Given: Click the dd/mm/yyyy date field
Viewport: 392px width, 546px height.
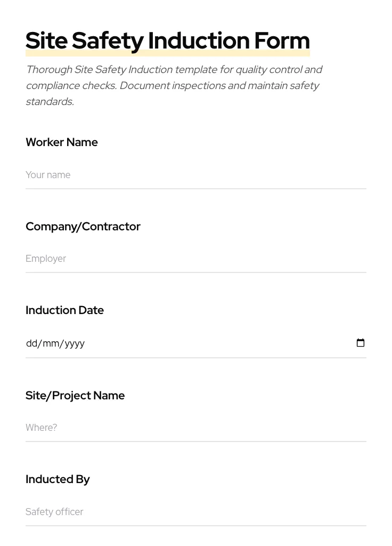Looking at the screenshot, I should point(160,343).
